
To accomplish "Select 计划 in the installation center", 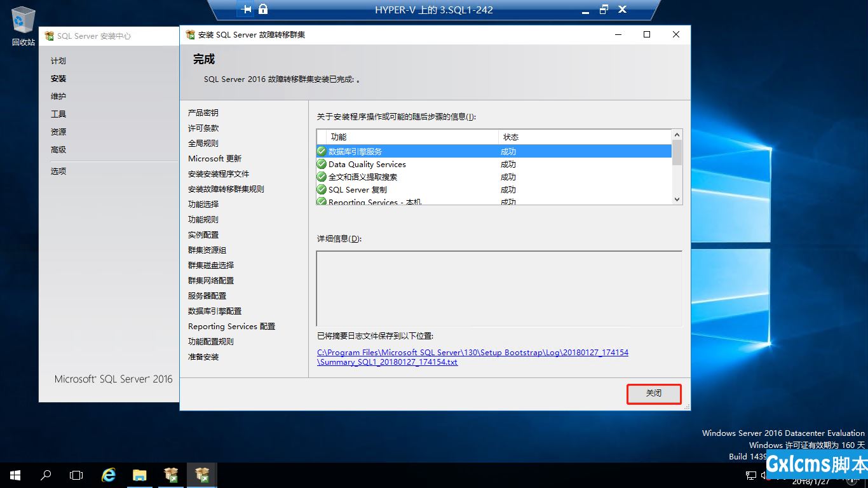I will tap(58, 61).
